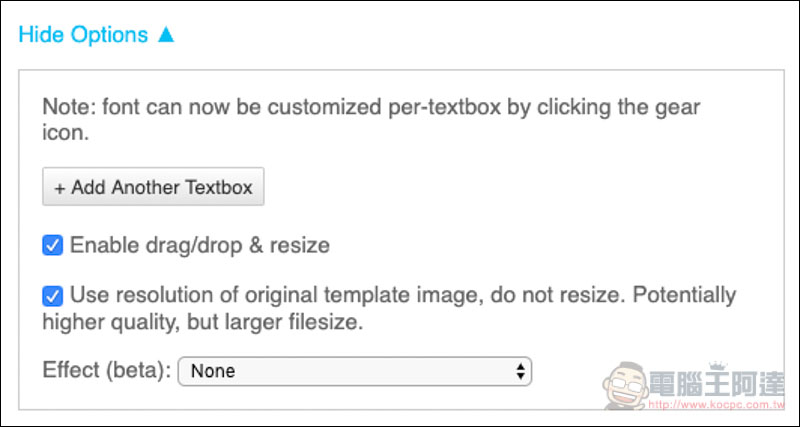800x427 pixels.
Task: Open the http://www.kocpc.com.tw watermark URL
Action: point(716,406)
